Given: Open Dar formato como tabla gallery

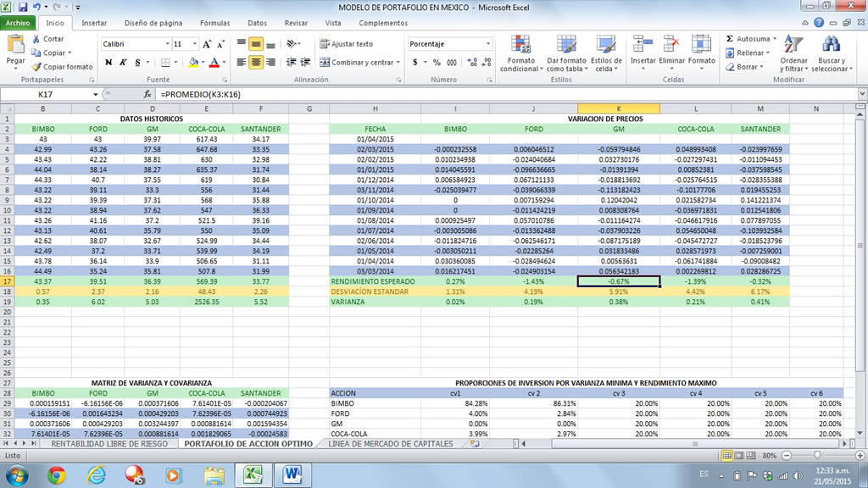Looking at the screenshot, I should pos(566,45).
